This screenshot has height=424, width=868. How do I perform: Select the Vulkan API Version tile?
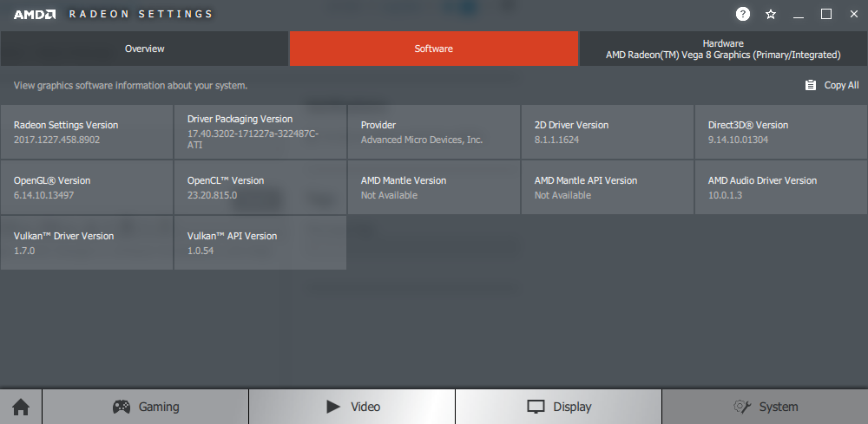tap(260, 243)
